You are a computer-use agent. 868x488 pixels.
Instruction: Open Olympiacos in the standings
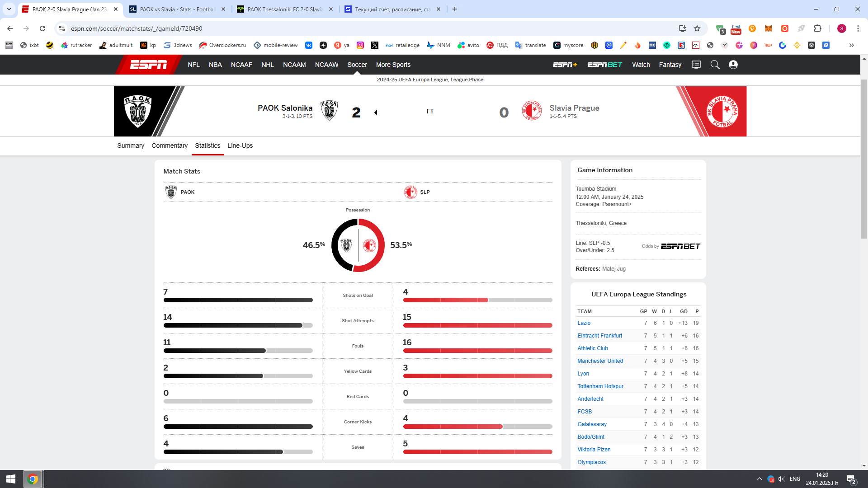(x=591, y=462)
